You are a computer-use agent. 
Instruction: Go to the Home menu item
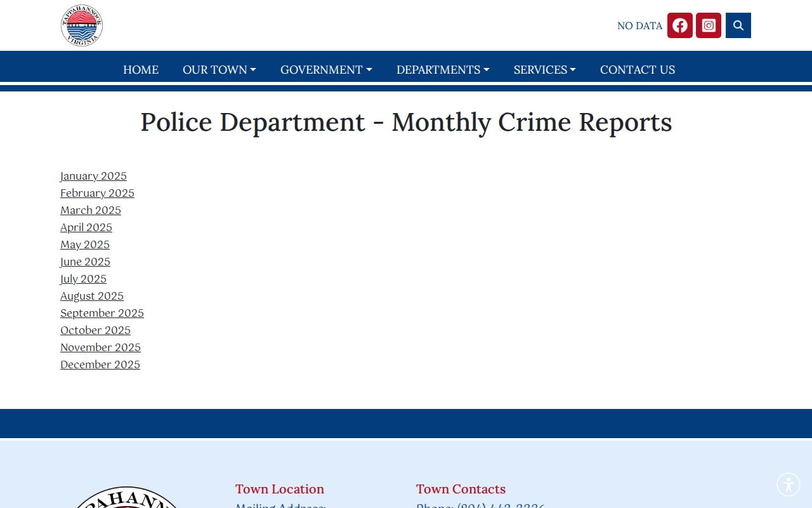141,70
